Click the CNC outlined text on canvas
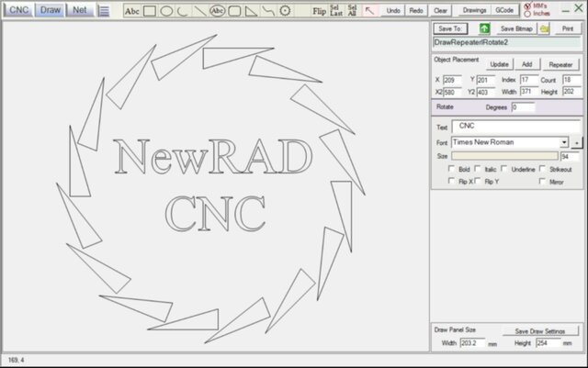The image size is (588, 368). (x=216, y=213)
